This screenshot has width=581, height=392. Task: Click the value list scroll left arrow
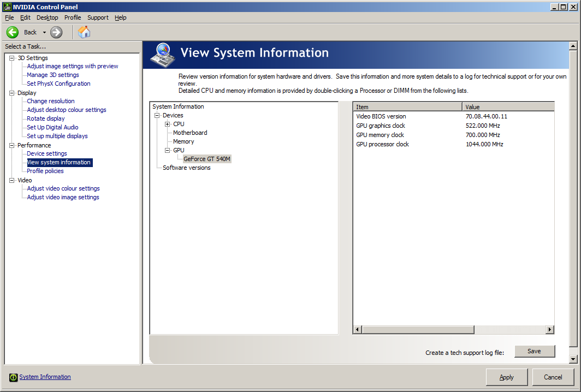coord(358,330)
